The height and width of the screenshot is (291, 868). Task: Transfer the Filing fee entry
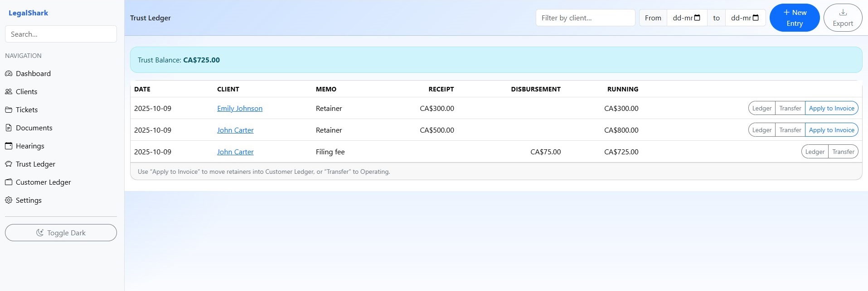843,152
